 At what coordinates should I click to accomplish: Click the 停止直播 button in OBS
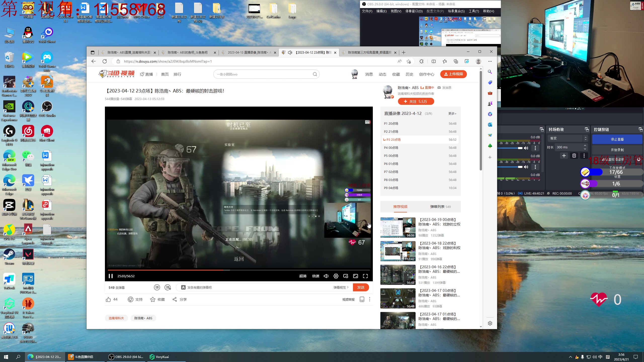(x=617, y=139)
